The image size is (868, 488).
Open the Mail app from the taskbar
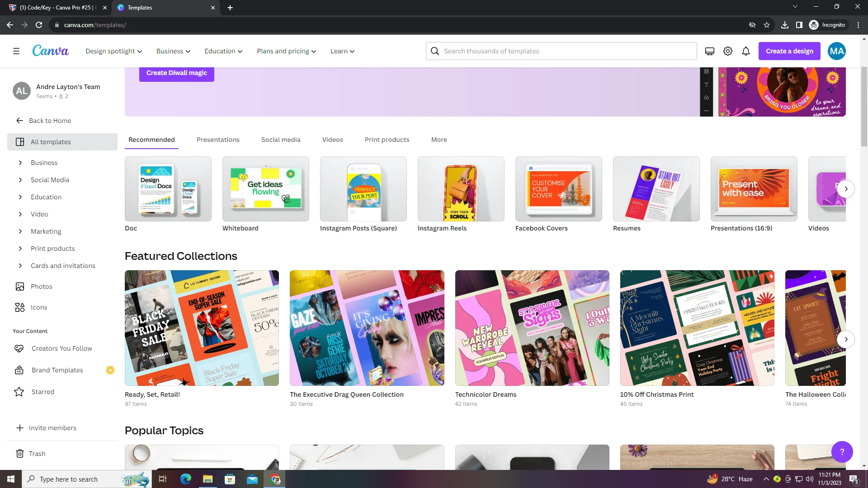[x=252, y=479]
